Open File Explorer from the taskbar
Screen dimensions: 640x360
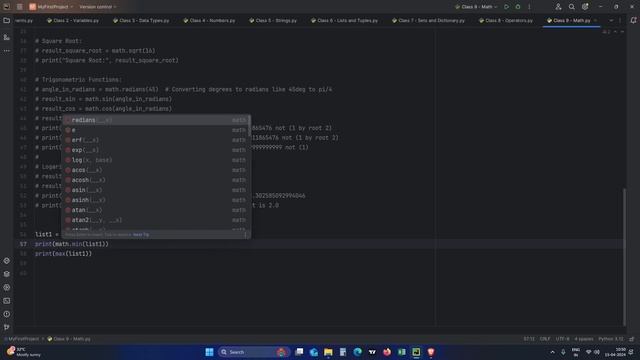[328, 352]
